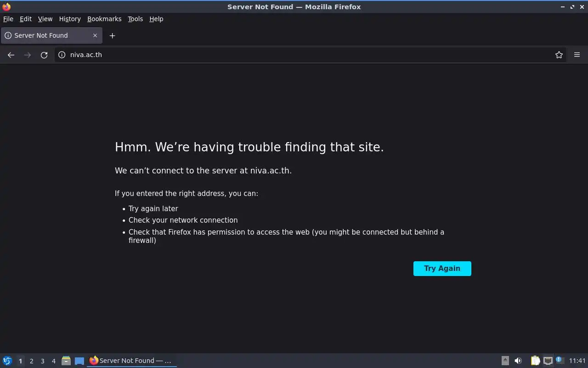This screenshot has height=368, width=588.
Task: Open the clipboard manager tray icon
Action: click(535, 361)
